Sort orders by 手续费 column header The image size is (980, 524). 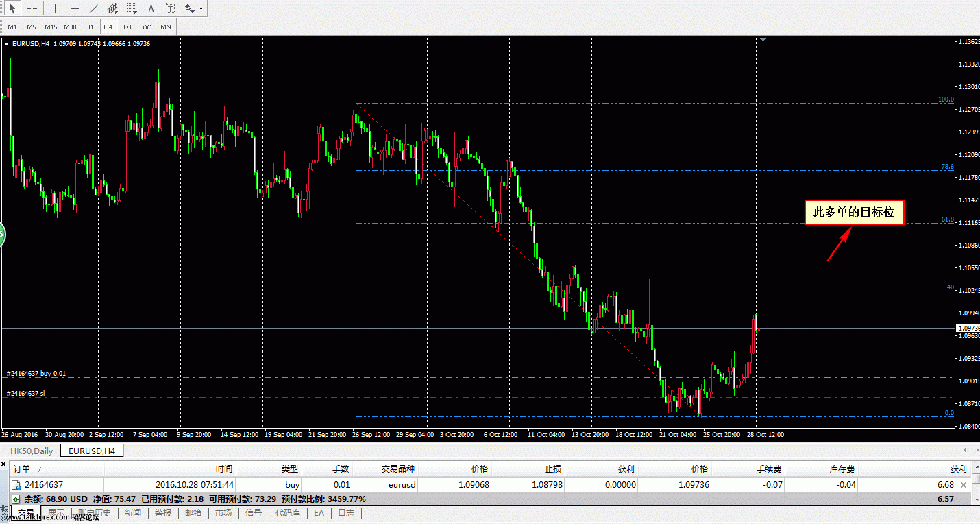pyautogui.click(x=749, y=469)
